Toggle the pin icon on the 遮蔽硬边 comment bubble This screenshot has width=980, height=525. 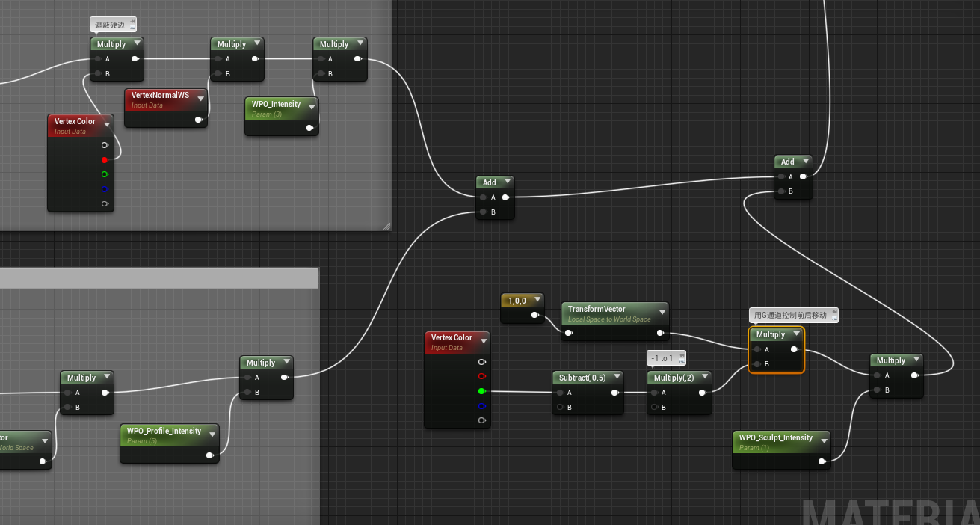point(133,23)
